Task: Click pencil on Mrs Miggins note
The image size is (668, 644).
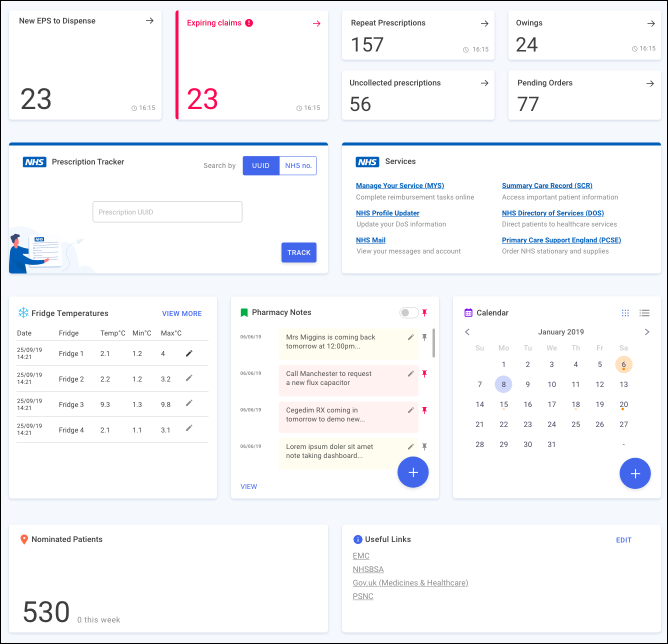Action: click(410, 337)
